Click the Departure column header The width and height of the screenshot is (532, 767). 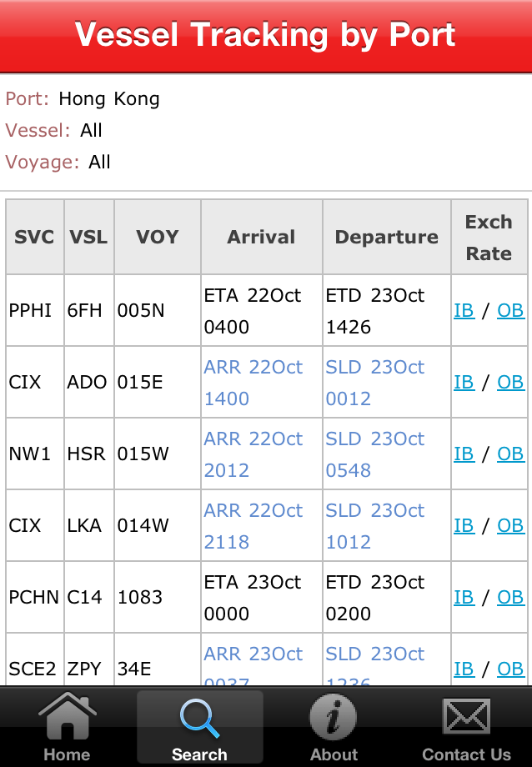coord(386,237)
